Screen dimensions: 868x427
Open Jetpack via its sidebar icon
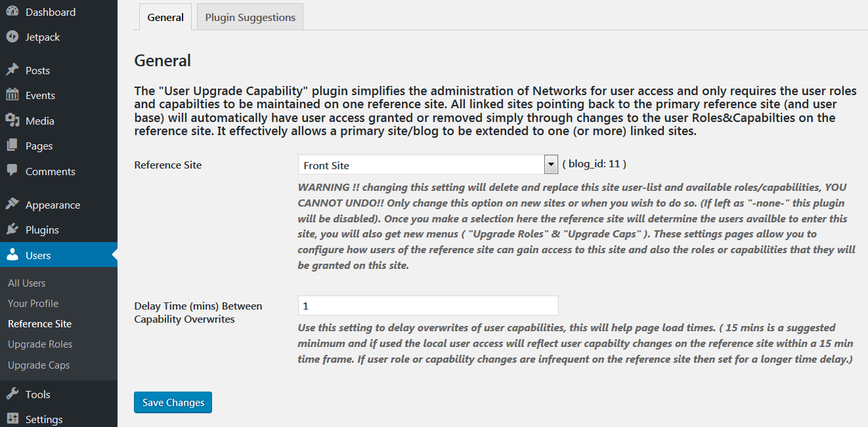pos(12,37)
